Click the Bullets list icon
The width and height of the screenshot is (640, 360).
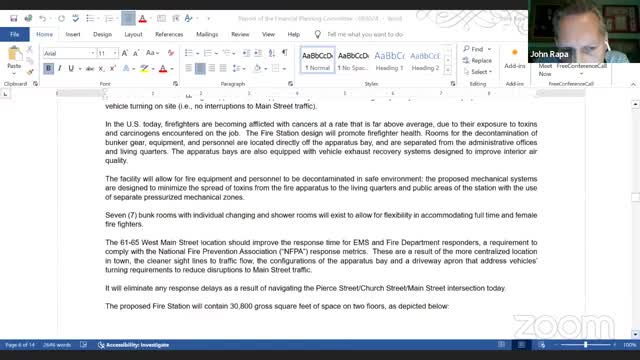[x=189, y=53]
